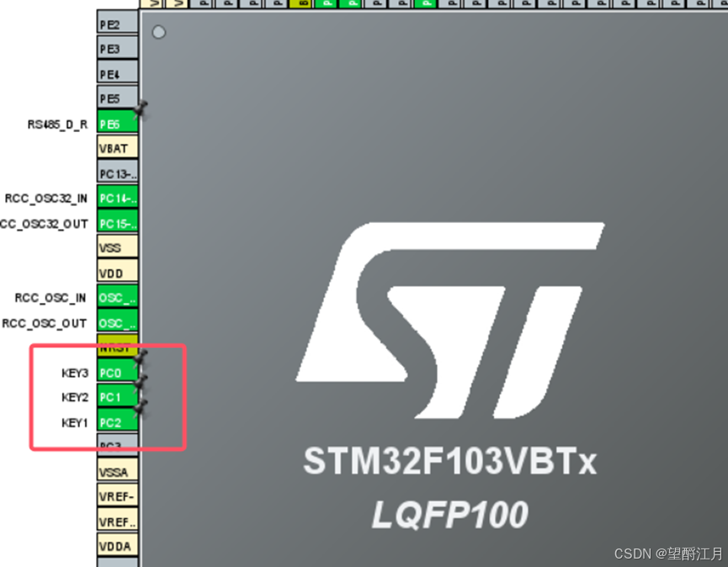
Task: Select the PE3 pin
Action: (118, 47)
